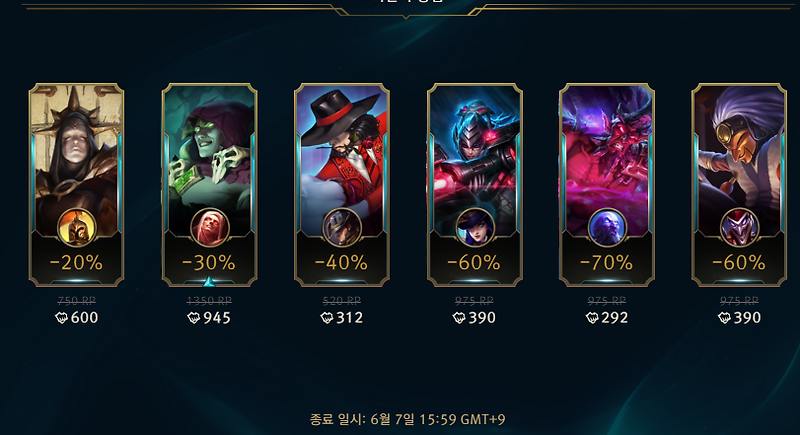Image resolution: width=800 pixels, height=435 pixels.
Task: Open the masked woman with sun crown skin
Action: 77,153
